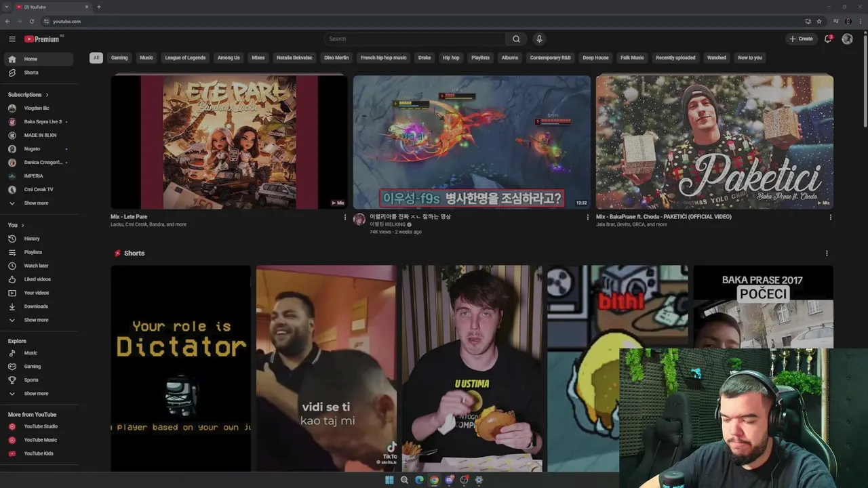
Task: Bookmark this page with star icon
Action: pos(819,21)
